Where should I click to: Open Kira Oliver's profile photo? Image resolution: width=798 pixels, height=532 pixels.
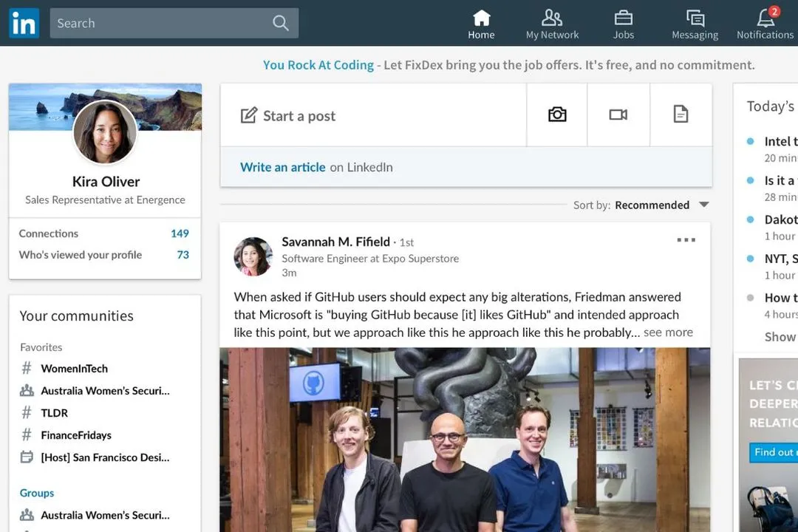[x=106, y=132]
